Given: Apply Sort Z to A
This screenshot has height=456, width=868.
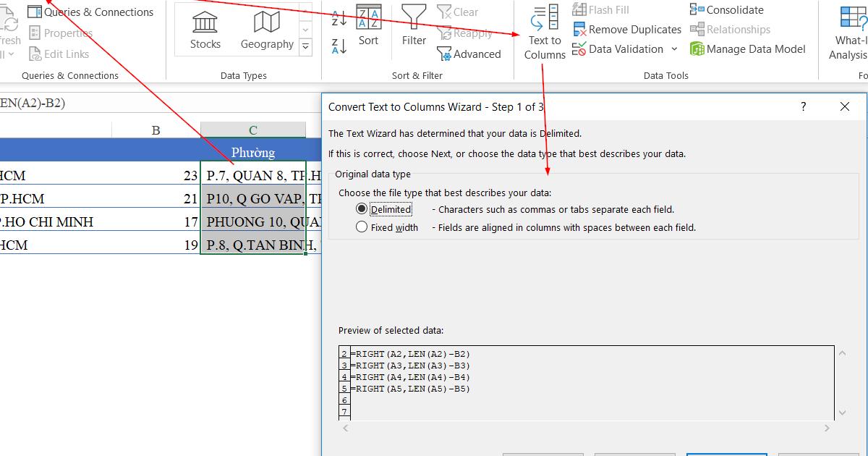Looking at the screenshot, I should pos(338,46).
